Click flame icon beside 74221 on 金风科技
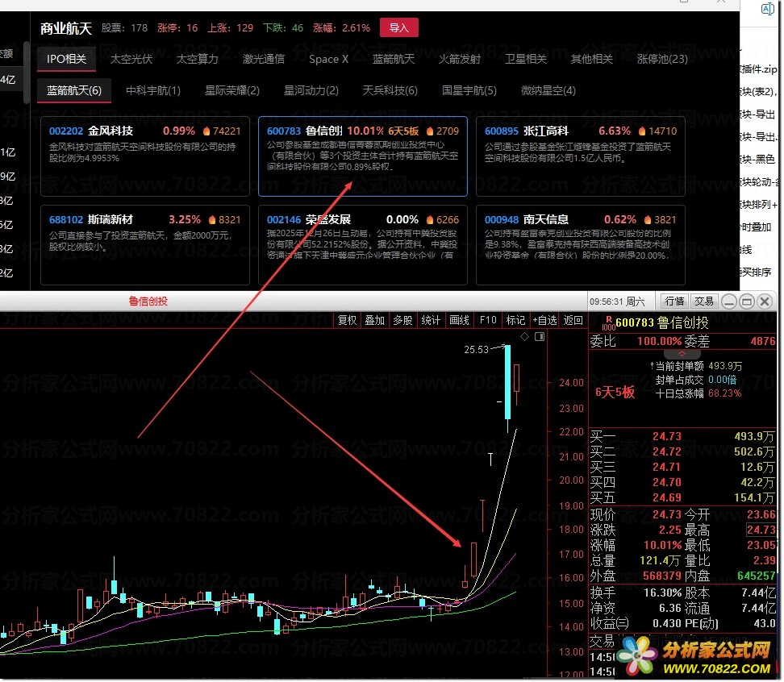This screenshot has height=682, width=784. (206, 131)
